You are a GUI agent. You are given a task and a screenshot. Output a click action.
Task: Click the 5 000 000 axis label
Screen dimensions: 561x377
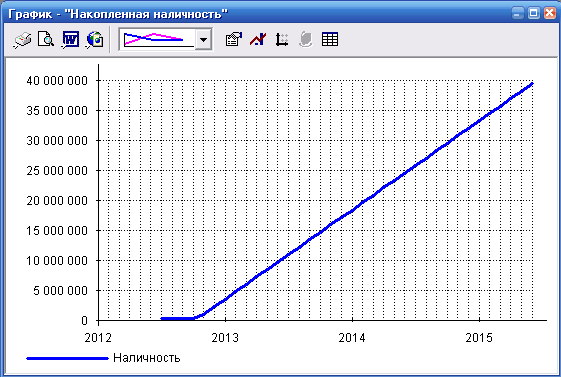coord(60,291)
